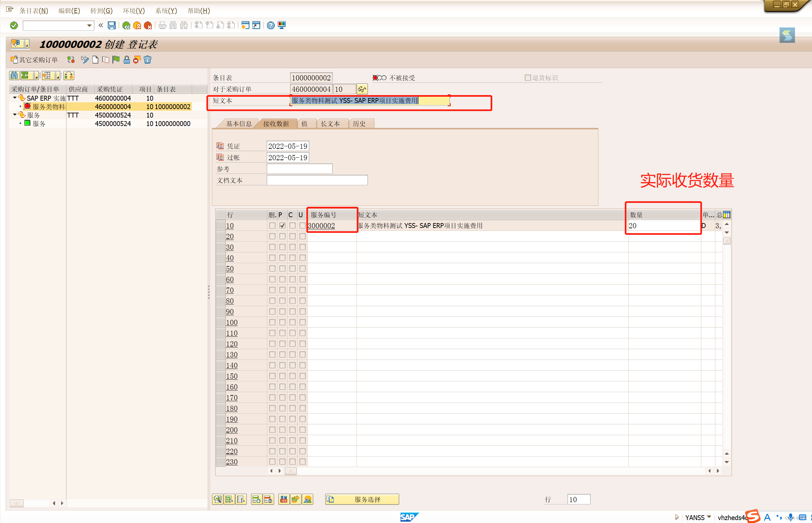Click the blue Help question mark icon
Image resolution: width=812 pixels, height=523 pixels.
[271, 25]
